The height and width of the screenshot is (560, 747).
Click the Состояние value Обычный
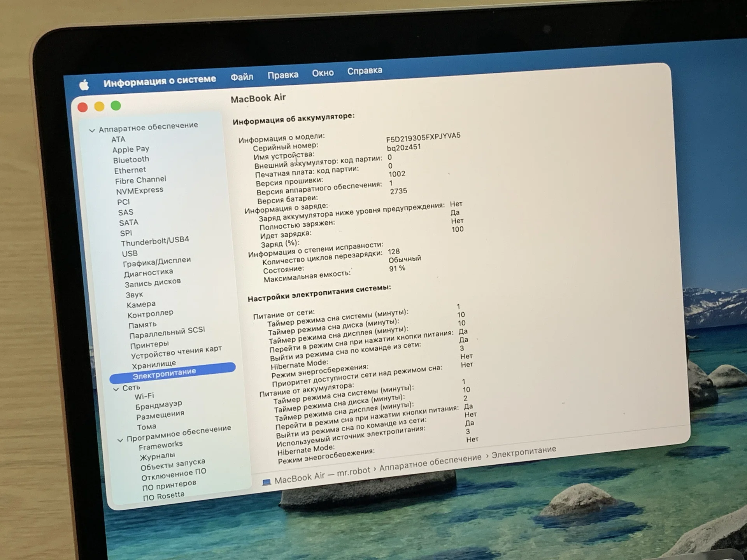point(405,259)
